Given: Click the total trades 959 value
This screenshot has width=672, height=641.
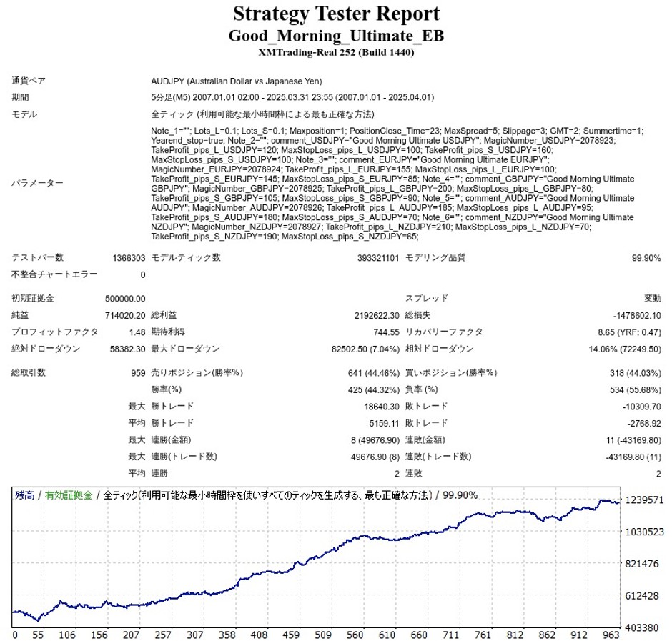Looking at the screenshot, I should [x=138, y=373].
